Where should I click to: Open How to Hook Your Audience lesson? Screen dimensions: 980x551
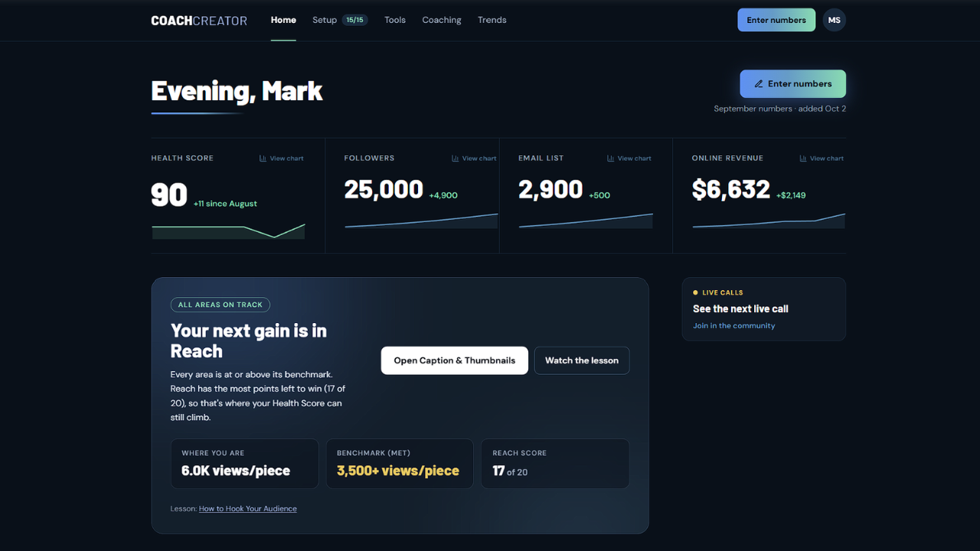pyautogui.click(x=248, y=509)
